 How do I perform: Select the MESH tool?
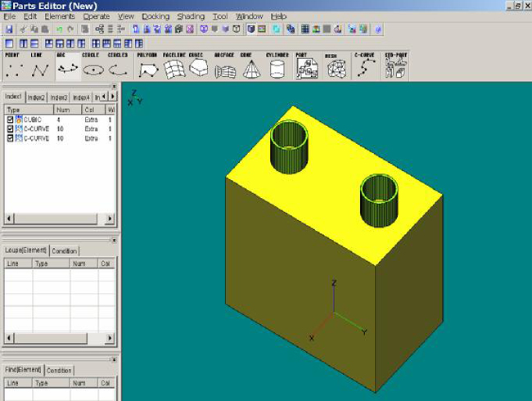(334, 67)
